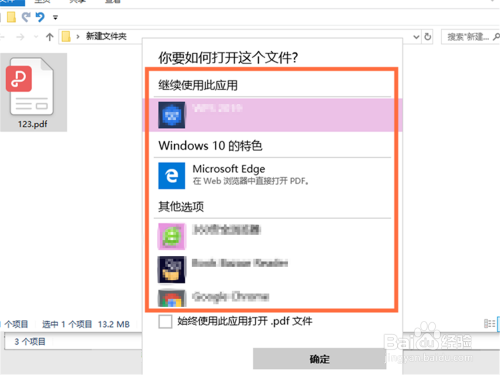Click the search magnifier icon
Screen dimensions: 500x375
(x=496, y=37)
